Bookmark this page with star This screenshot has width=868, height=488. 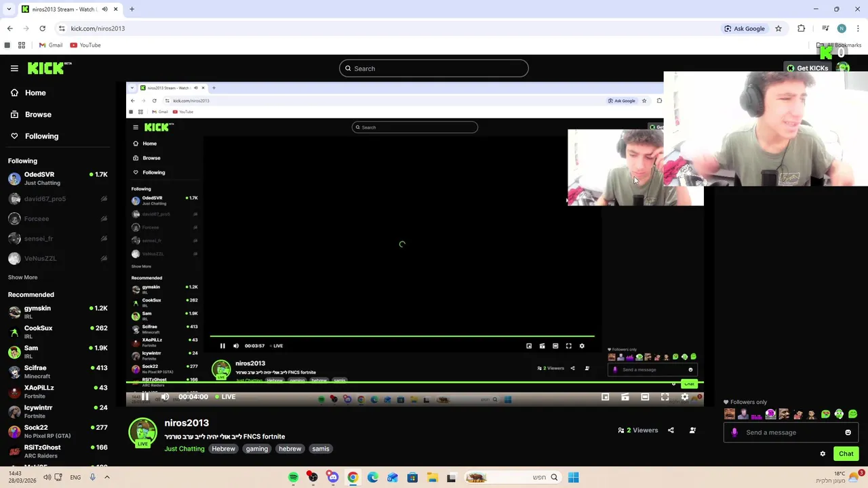click(778, 28)
